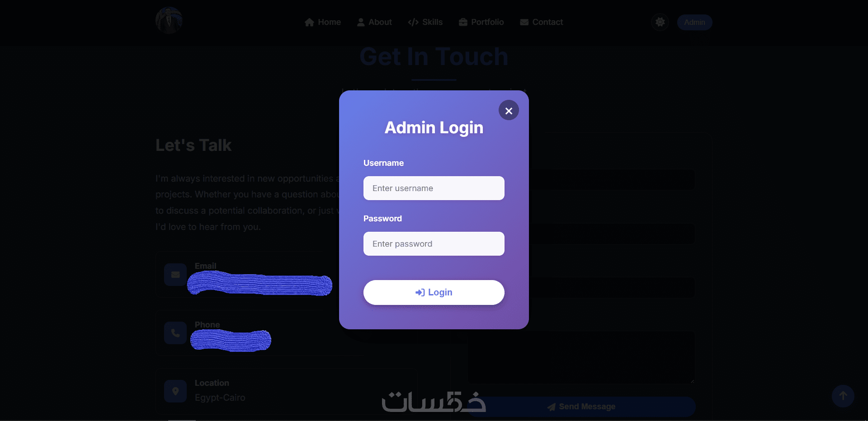Go to the About section
Screen dimensions: 868x421
374,22
